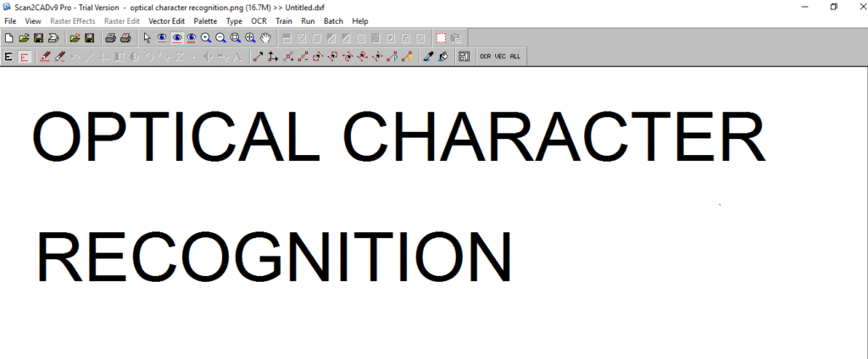Image resolution: width=868 pixels, height=359 pixels.
Task: Save raster with the first floppy disk icon
Action: [x=39, y=38]
